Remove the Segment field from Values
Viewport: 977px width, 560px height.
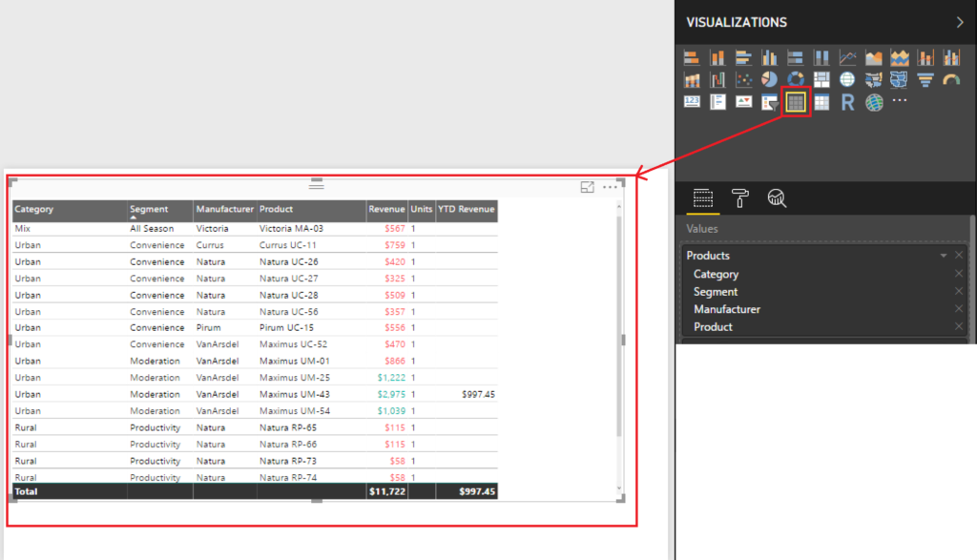(x=959, y=292)
